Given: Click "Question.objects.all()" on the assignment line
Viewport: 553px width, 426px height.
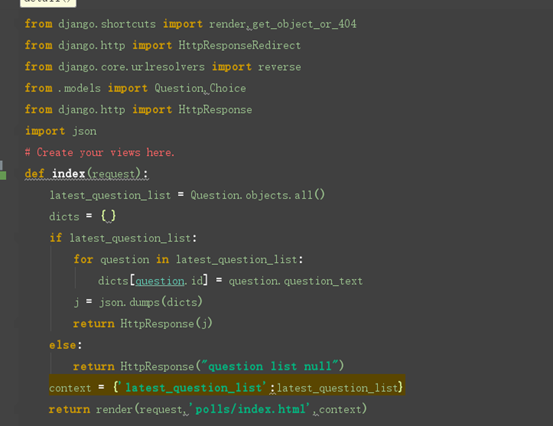Looking at the screenshot, I should pos(257,195).
